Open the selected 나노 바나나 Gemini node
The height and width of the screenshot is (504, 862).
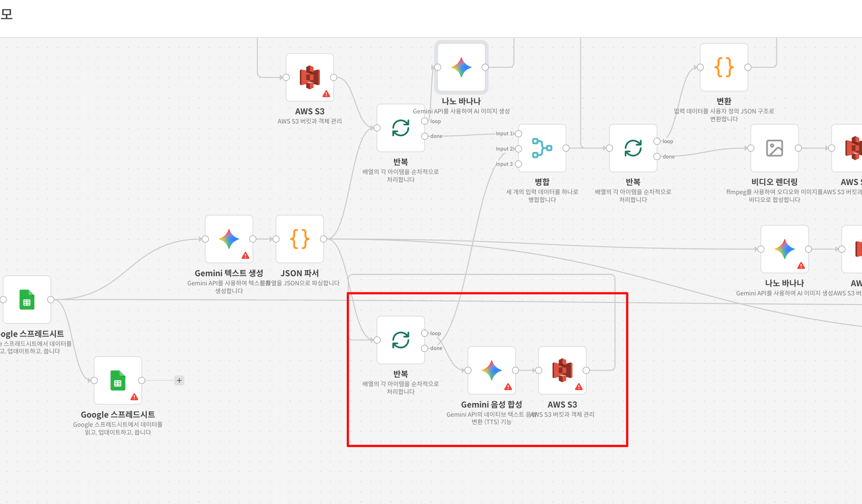click(461, 67)
